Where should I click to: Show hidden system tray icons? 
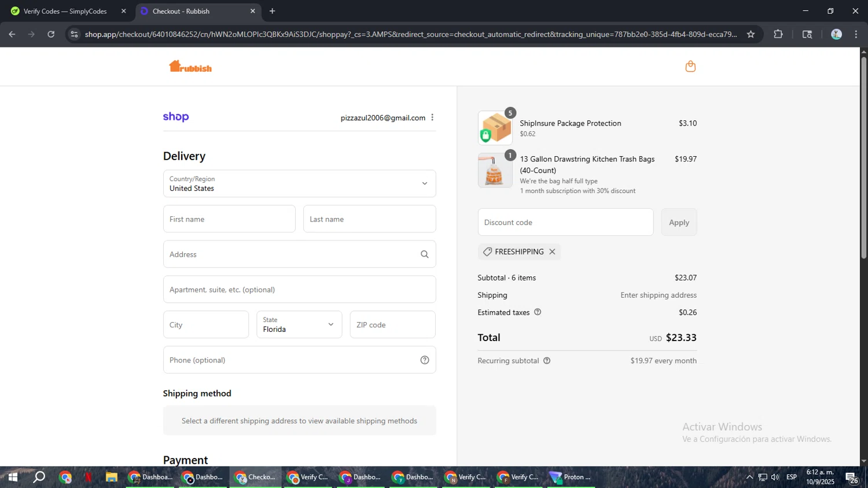pos(749,477)
